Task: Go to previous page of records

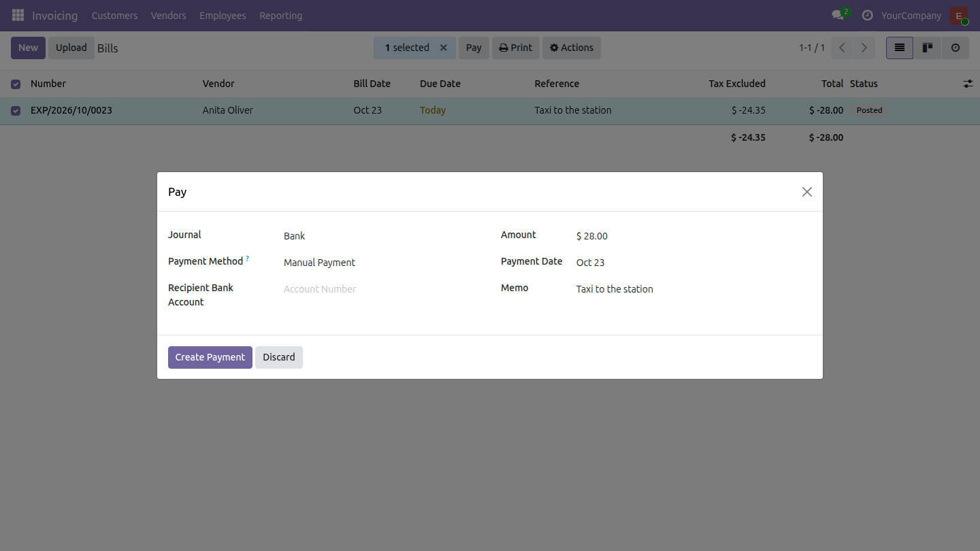Action: pos(842,48)
